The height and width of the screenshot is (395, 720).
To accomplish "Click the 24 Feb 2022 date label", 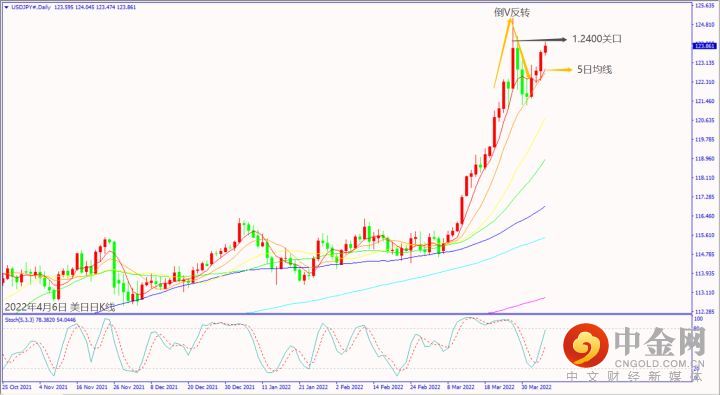I will coord(425,387).
